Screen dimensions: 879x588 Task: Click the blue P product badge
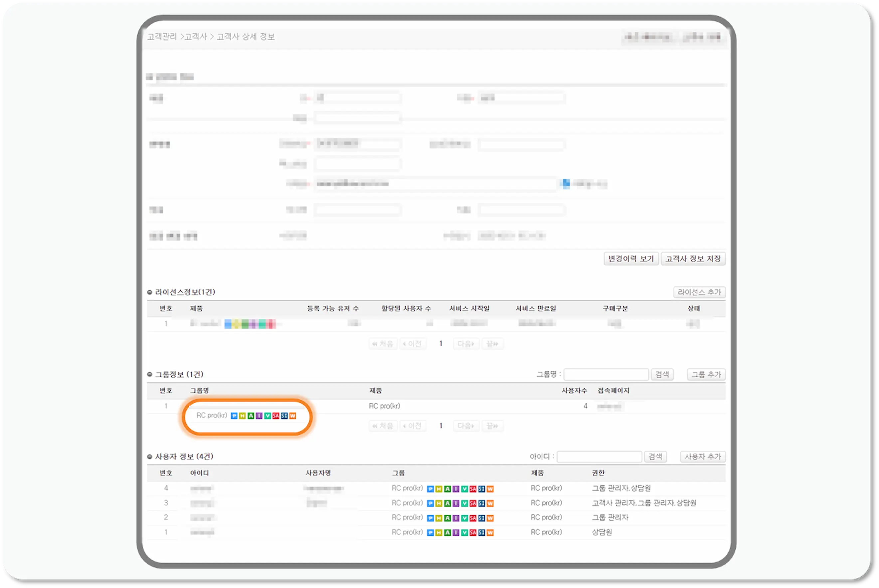tap(235, 415)
